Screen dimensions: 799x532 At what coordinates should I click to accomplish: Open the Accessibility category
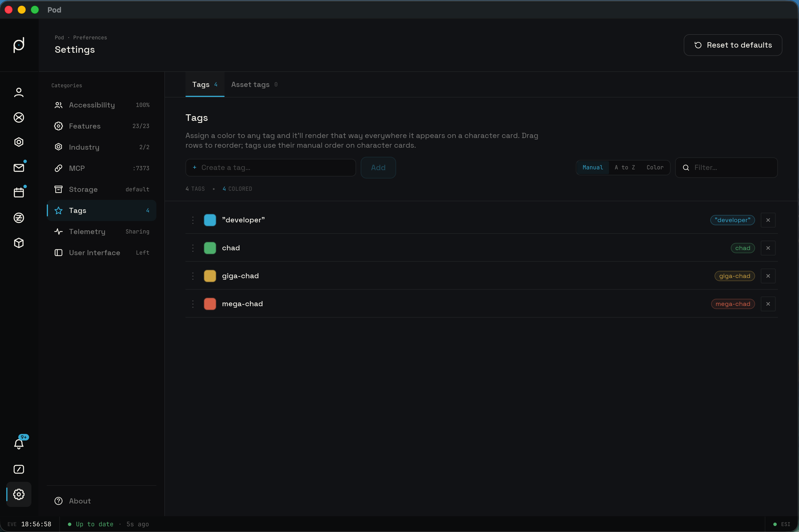coord(102,105)
